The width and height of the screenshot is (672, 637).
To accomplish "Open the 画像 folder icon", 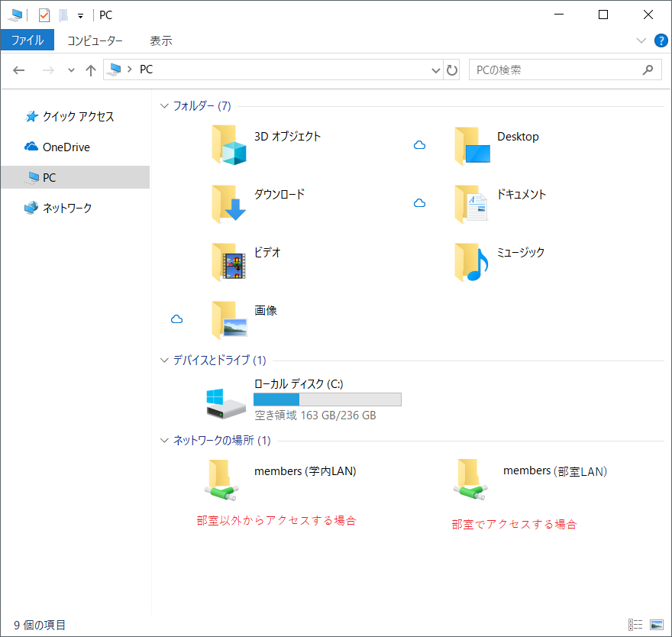I will [230, 320].
